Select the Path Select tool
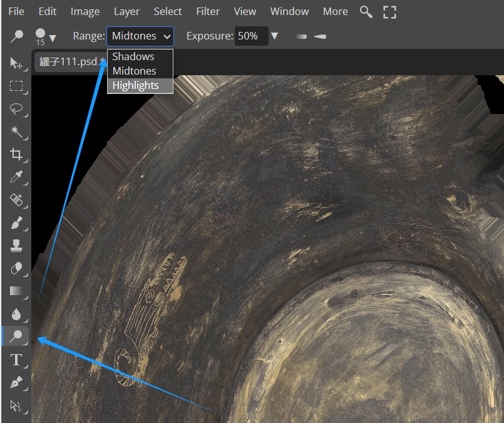504x423 pixels. point(16,405)
